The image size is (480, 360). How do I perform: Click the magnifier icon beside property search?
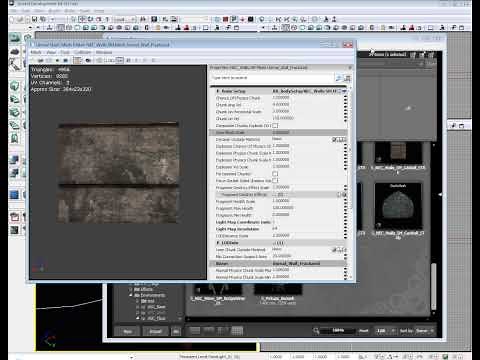[338, 78]
